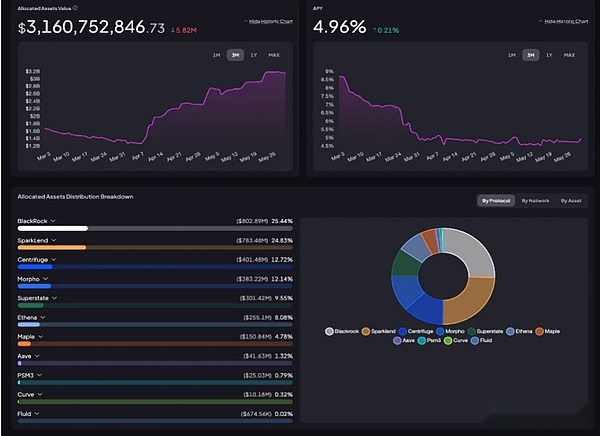Click the red 5.82M change indicator

[x=184, y=30]
